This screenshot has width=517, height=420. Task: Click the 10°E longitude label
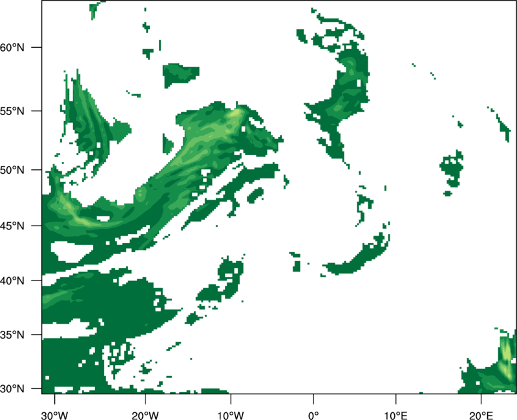point(396,415)
